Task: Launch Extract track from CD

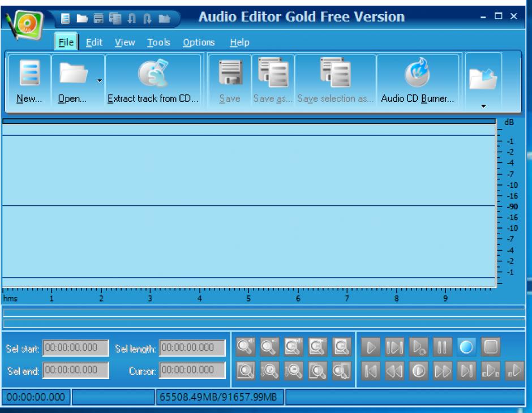Action: click(x=153, y=81)
